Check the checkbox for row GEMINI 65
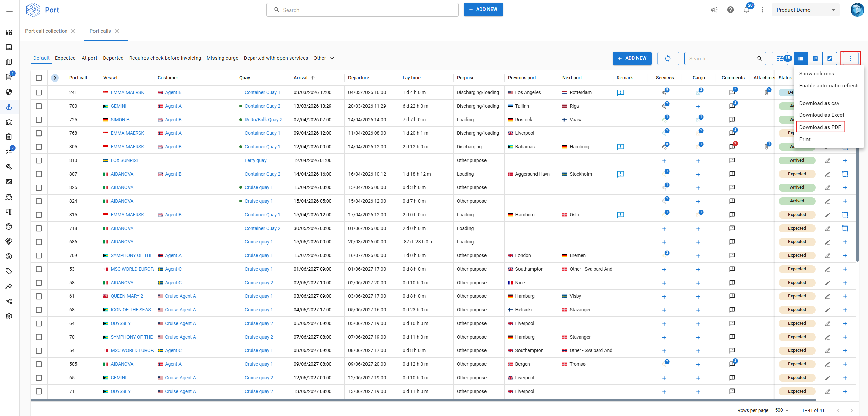This screenshot has height=416, width=868. pos(39,378)
